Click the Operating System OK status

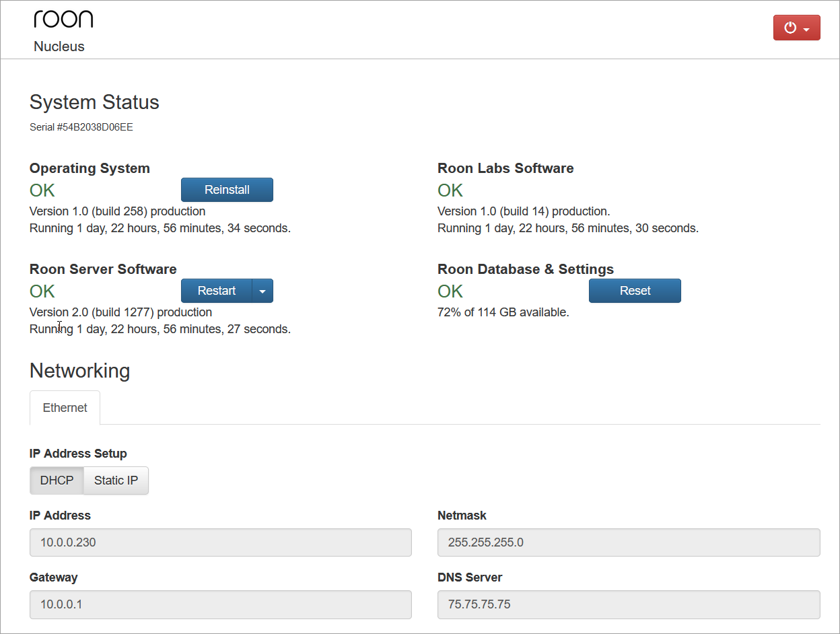[42, 190]
